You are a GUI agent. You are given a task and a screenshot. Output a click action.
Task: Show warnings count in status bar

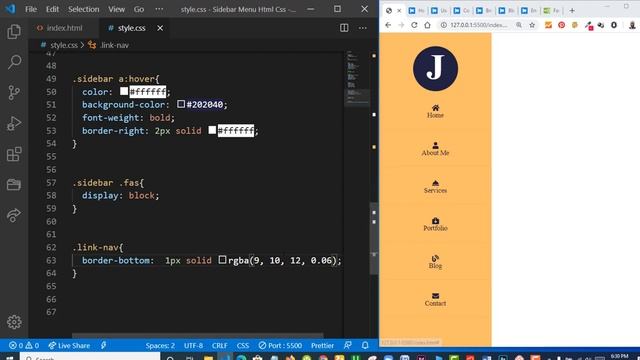[x=32, y=345]
